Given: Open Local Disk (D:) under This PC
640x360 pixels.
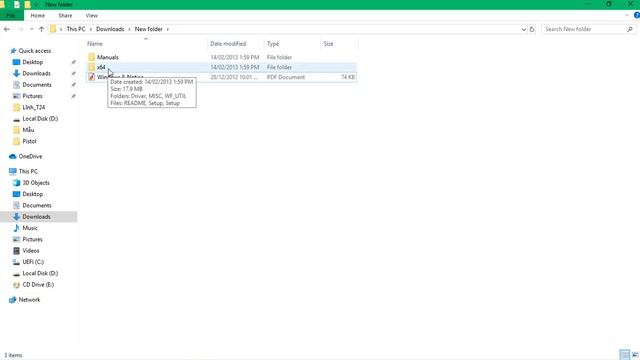Looking at the screenshot, I should pos(40,273).
